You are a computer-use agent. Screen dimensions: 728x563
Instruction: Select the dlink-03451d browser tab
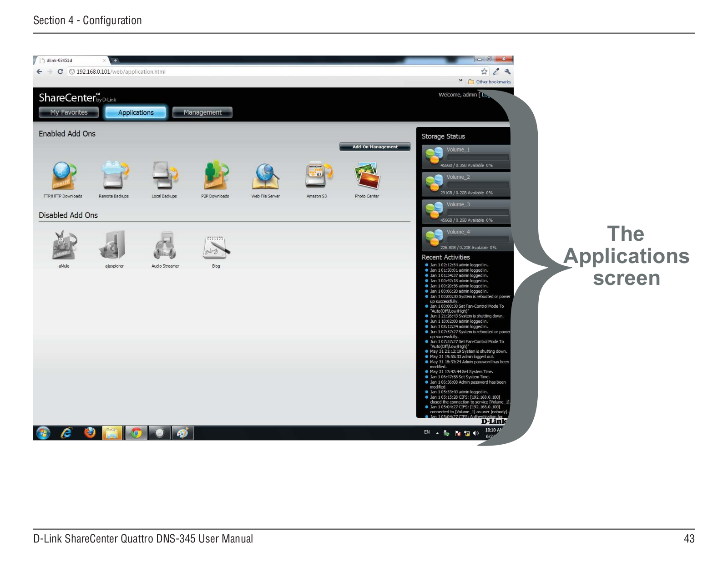73,60
